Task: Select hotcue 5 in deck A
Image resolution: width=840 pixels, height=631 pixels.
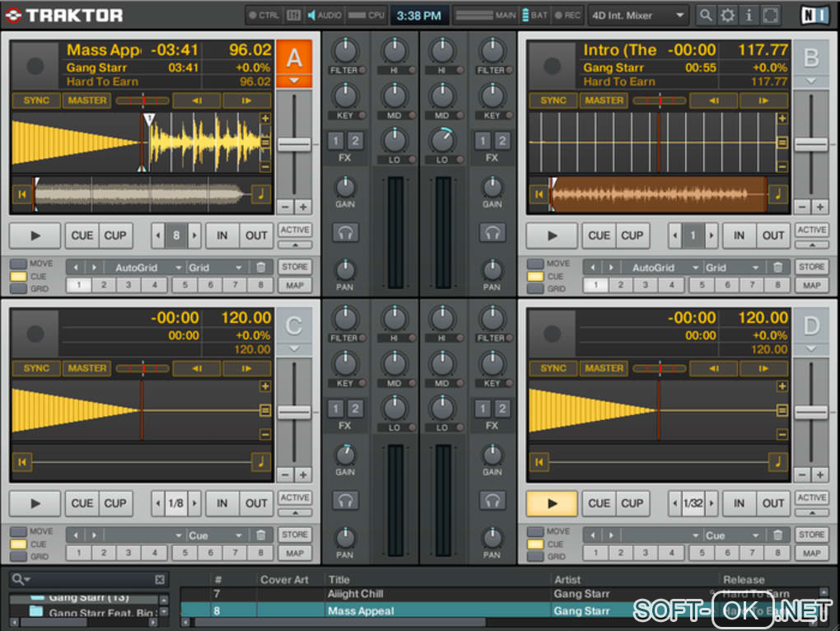Action: tap(184, 285)
